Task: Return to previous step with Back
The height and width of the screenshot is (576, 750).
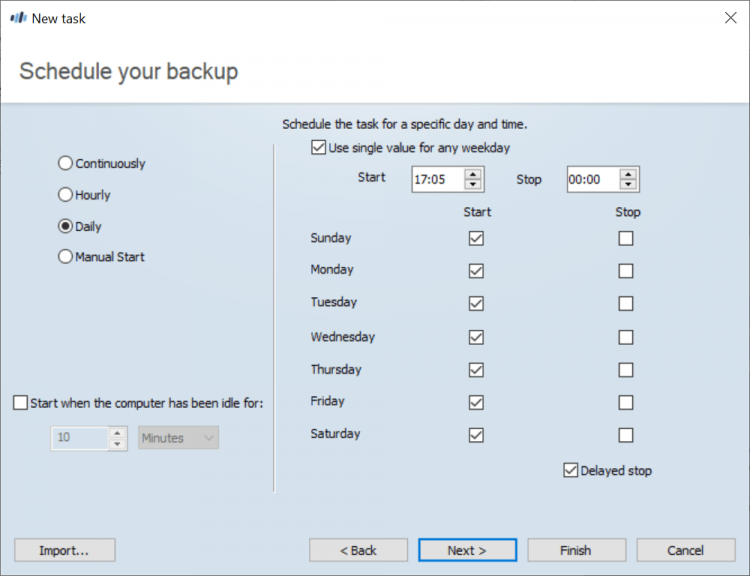Action: pyautogui.click(x=358, y=550)
